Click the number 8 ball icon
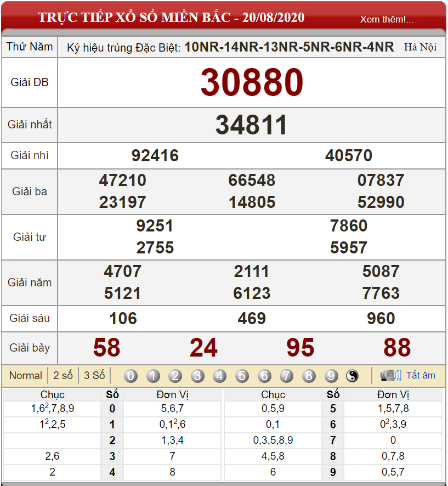The image size is (448, 486). point(309,376)
